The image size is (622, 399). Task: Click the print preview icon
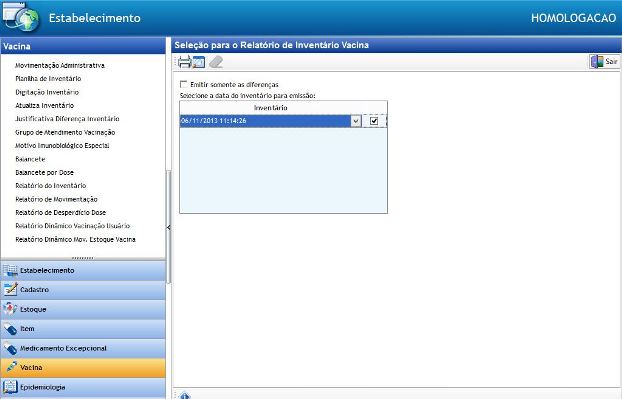199,62
